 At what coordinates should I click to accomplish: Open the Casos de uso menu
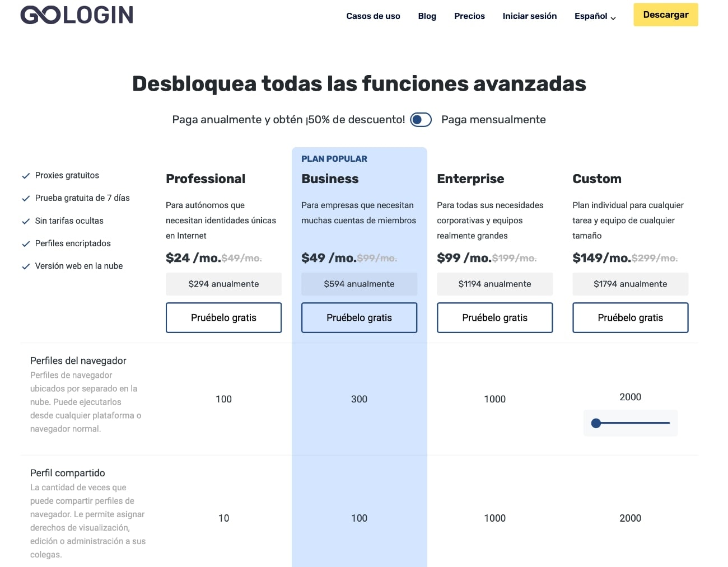(x=373, y=16)
